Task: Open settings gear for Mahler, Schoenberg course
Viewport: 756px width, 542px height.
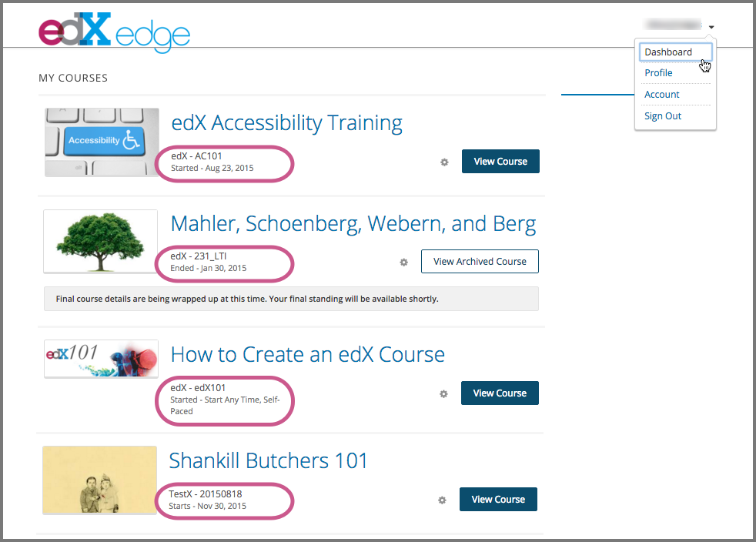Action: (404, 262)
